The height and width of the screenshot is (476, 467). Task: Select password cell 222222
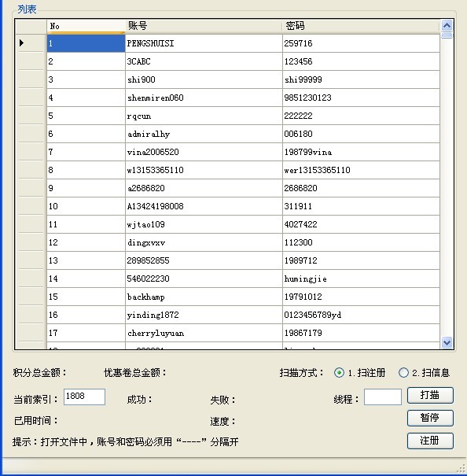(x=361, y=116)
